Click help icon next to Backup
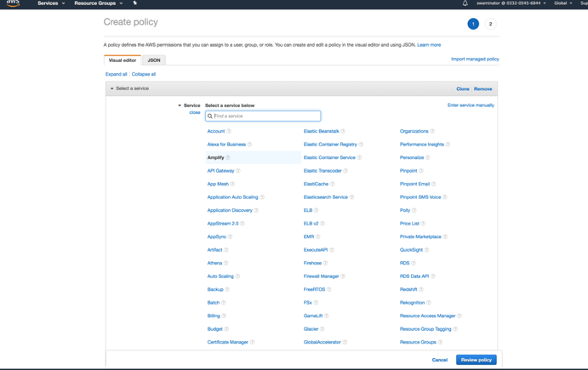 coord(227,289)
